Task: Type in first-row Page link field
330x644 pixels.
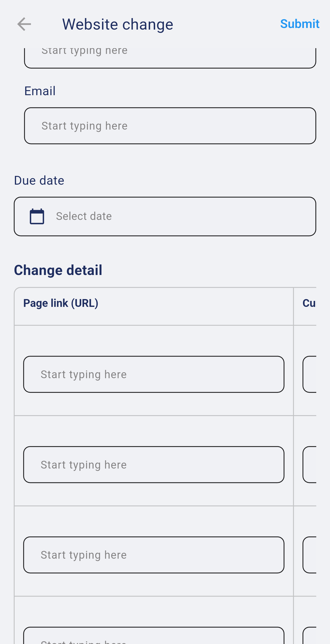Action: [x=154, y=374]
